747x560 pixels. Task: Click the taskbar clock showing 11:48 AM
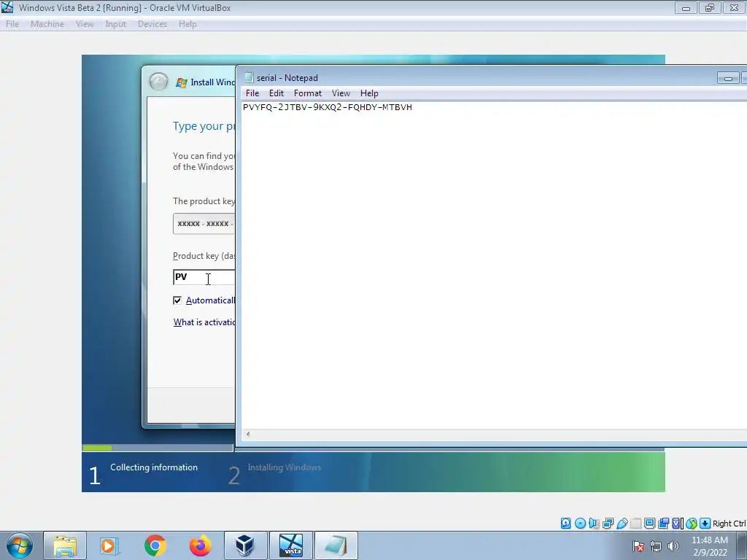[x=709, y=546]
